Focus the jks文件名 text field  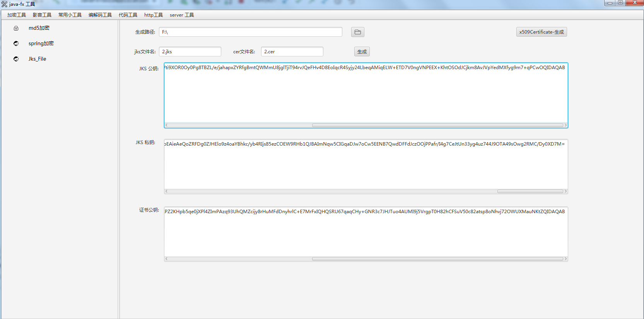[190, 52]
